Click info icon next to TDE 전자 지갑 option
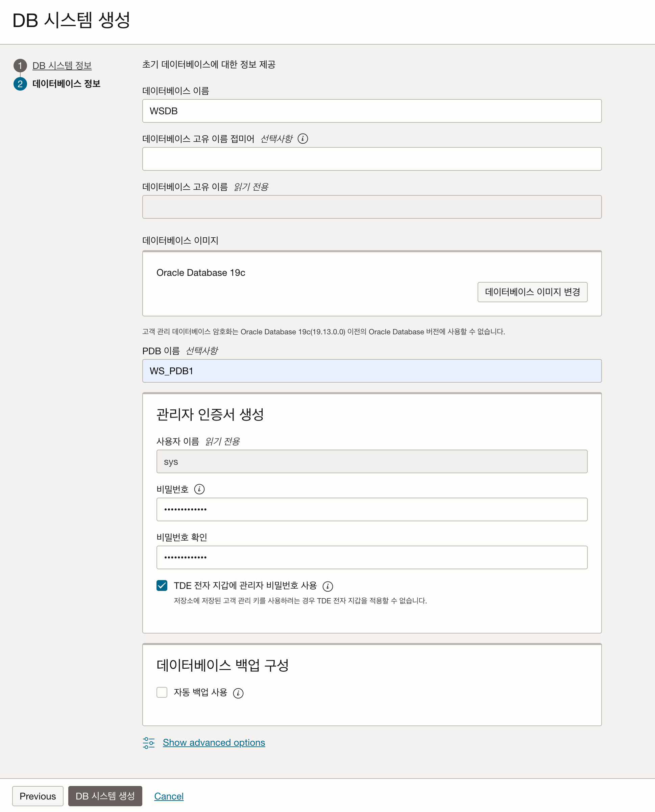 pyautogui.click(x=327, y=586)
